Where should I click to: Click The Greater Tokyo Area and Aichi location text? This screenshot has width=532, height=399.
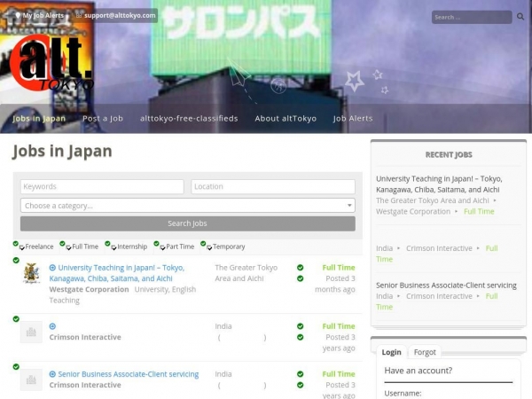246,273
